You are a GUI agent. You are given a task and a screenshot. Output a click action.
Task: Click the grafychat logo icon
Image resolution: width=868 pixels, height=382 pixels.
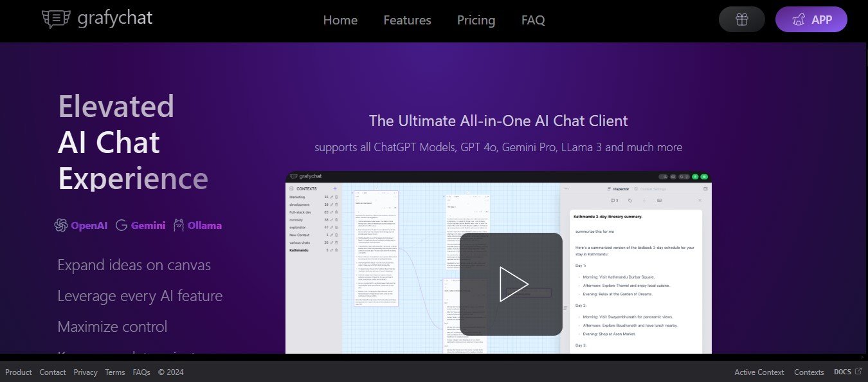point(56,19)
